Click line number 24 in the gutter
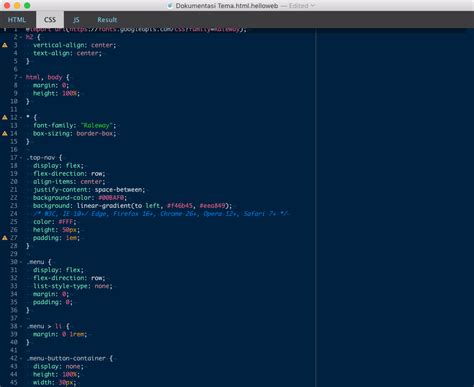 click(14, 214)
